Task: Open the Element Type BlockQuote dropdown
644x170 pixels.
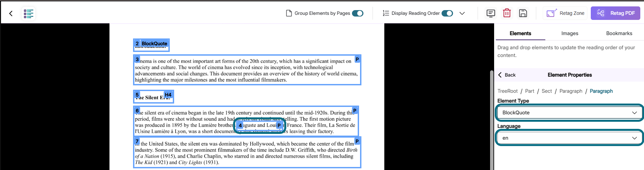Action: [x=569, y=113]
